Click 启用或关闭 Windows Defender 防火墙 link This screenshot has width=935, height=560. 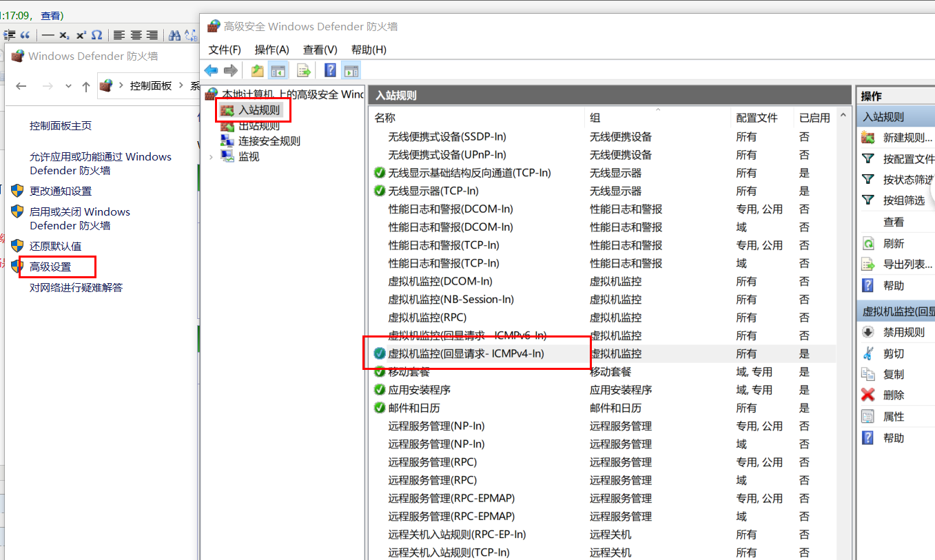click(80, 218)
